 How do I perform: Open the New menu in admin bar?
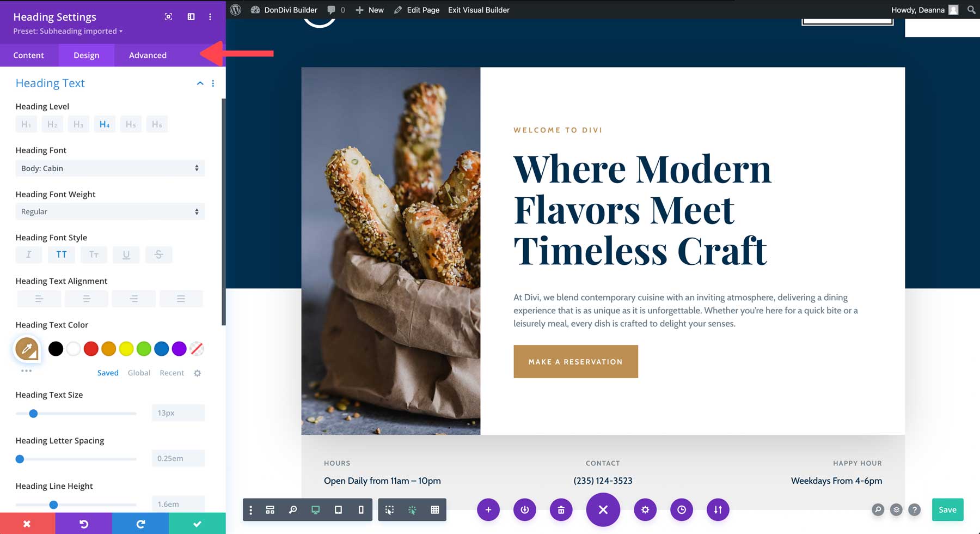pyautogui.click(x=370, y=10)
